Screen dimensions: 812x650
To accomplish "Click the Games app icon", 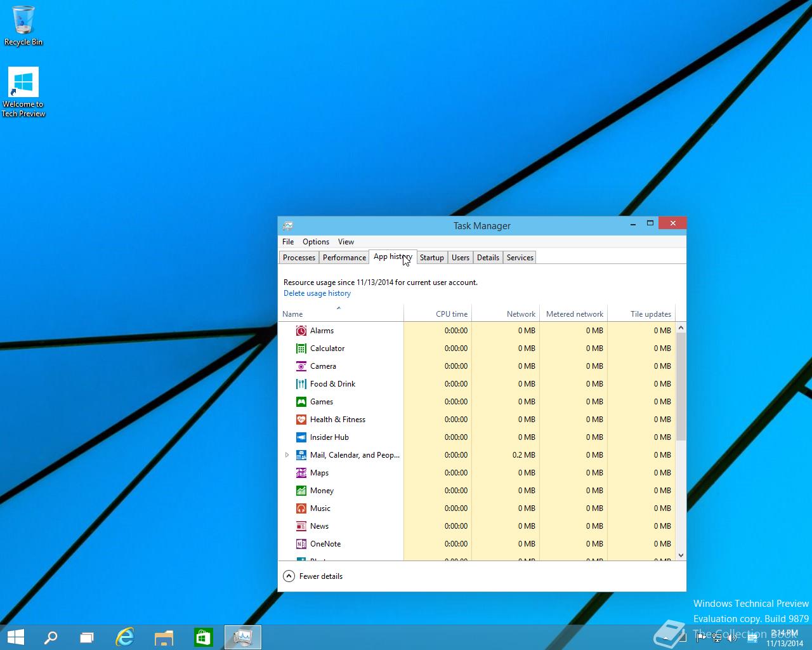I will (301, 402).
